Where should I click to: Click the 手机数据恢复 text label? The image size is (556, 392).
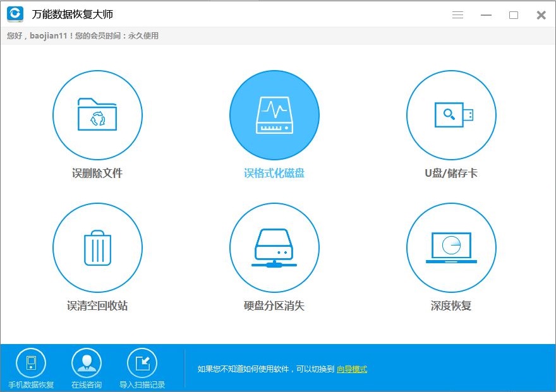tap(31, 384)
